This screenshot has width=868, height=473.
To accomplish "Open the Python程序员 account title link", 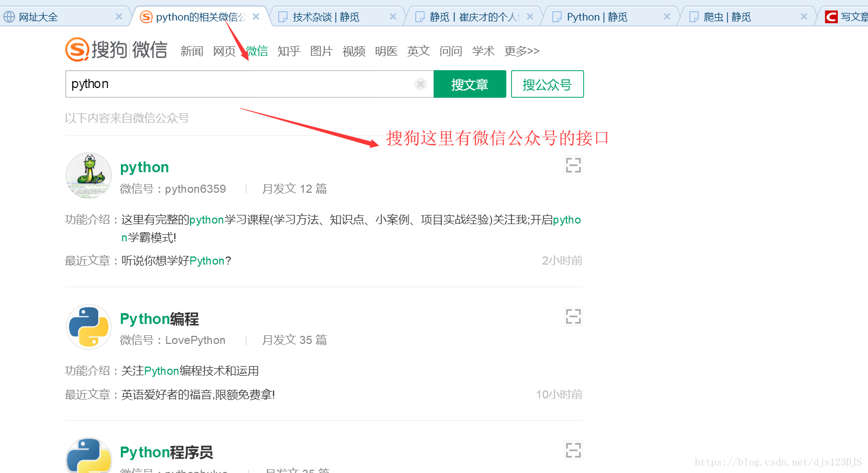I will pyautogui.click(x=166, y=452).
